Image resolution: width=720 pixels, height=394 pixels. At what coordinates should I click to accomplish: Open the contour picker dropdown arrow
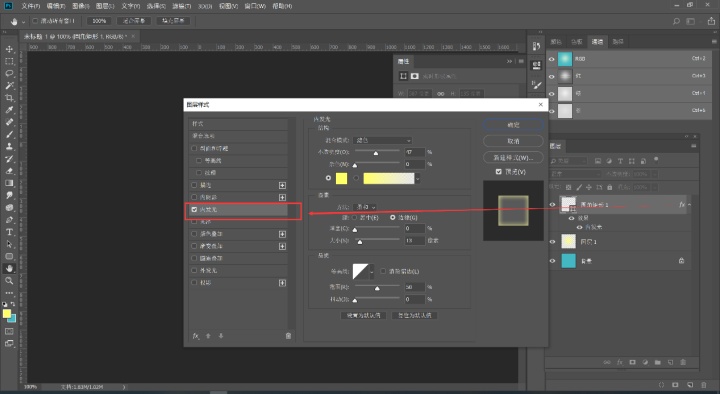pyautogui.click(x=372, y=271)
